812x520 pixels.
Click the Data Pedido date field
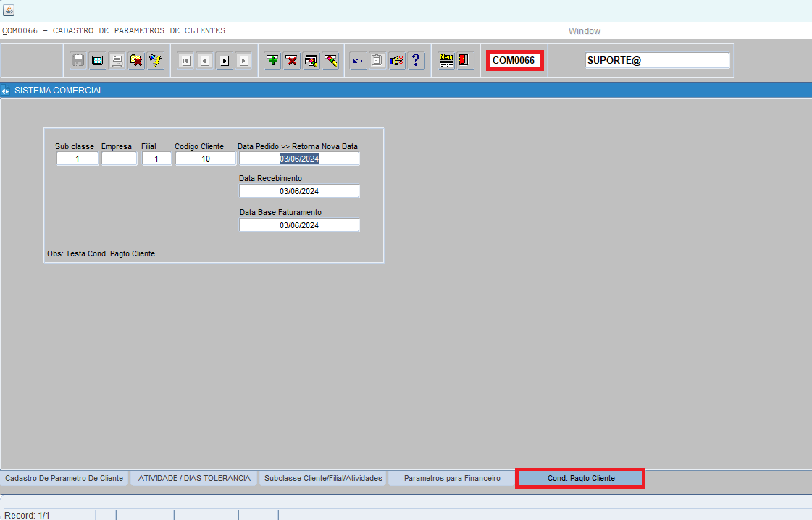299,159
